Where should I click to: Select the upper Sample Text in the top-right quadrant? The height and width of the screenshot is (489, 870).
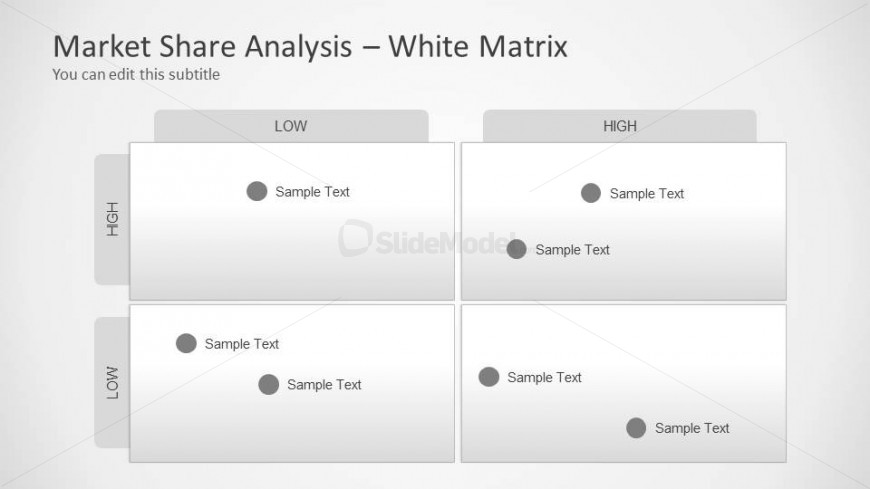(647, 194)
